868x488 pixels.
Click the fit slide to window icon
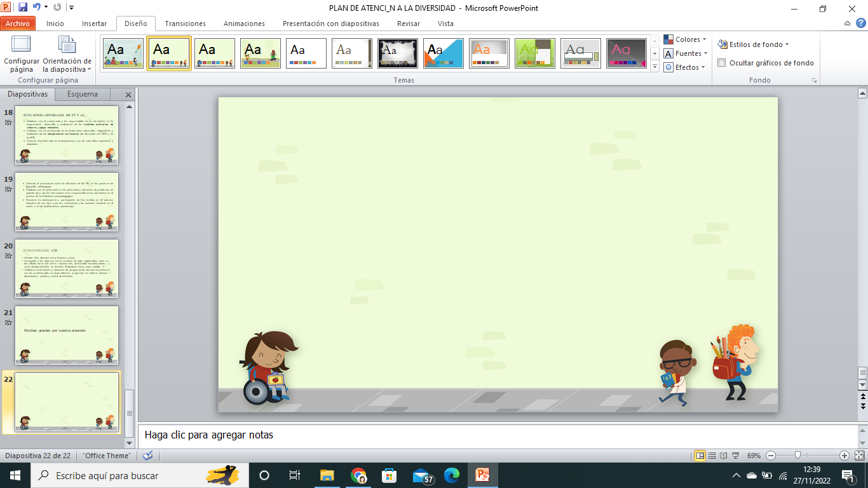[859, 456]
